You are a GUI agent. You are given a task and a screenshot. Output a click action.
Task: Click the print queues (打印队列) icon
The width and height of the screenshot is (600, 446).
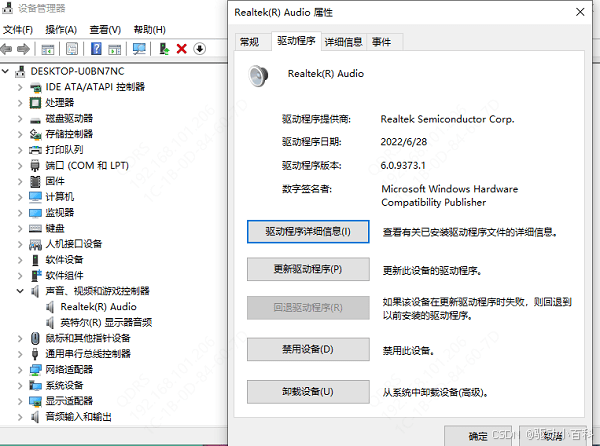pyautogui.click(x=35, y=150)
